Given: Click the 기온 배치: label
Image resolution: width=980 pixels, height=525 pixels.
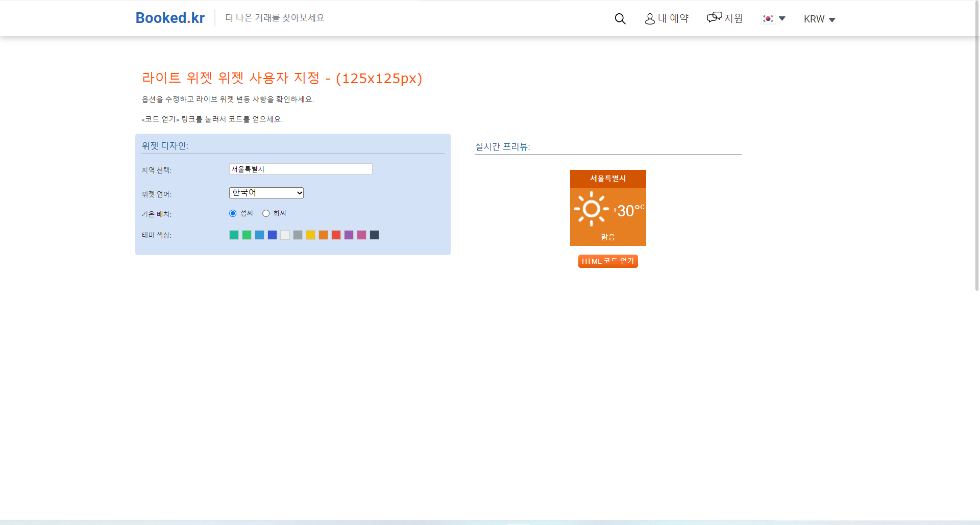Looking at the screenshot, I should (x=157, y=214).
